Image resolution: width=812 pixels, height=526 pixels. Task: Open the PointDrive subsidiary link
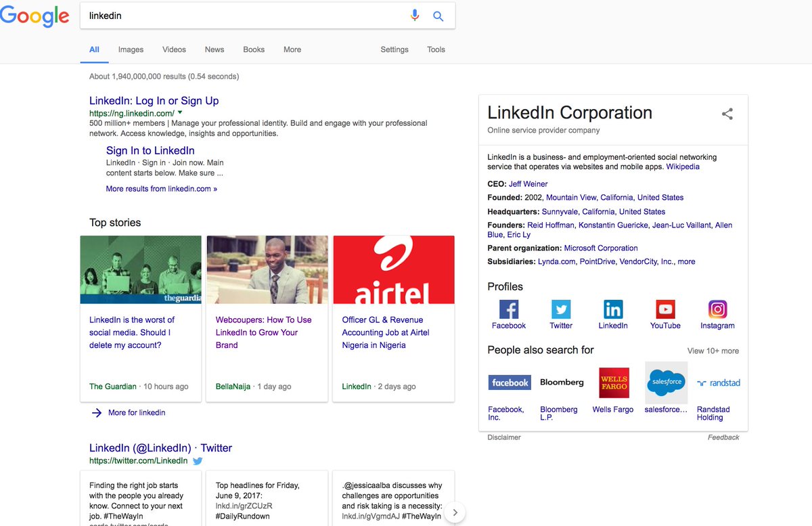click(597, 261)
